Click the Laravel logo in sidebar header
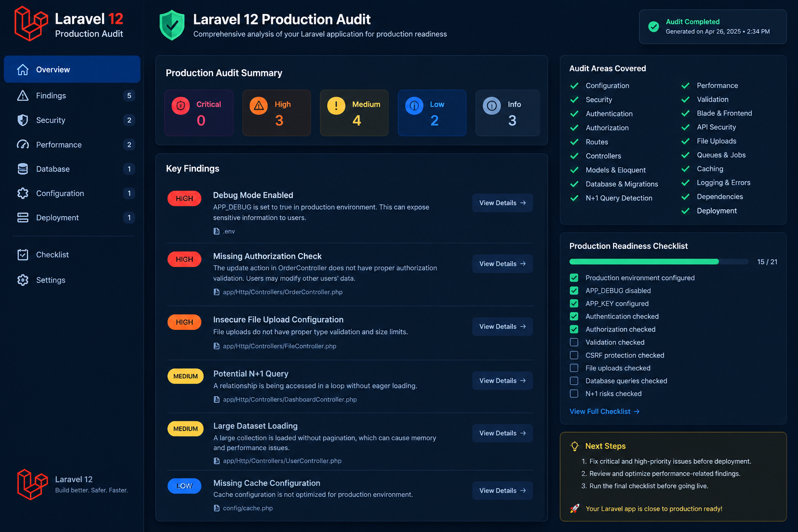Viewport: 798px width, 532px height. pyautogui.click(x=31, y=24)
